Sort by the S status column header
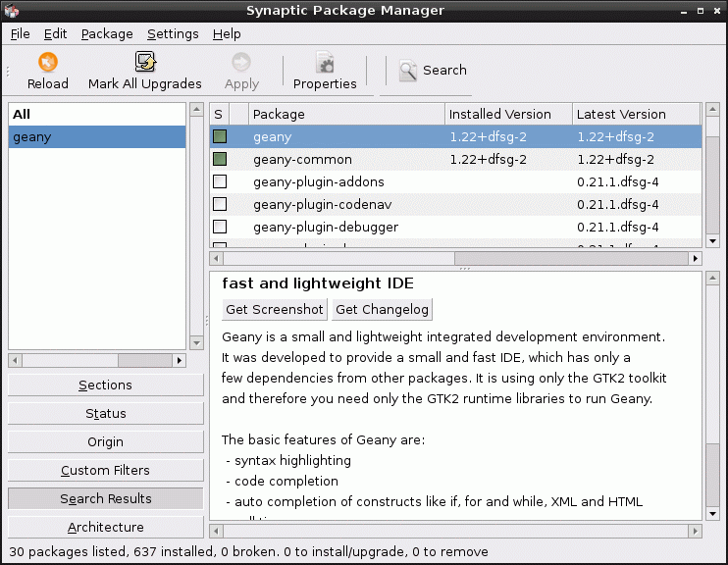The image size is (728, 565). click(x=220, y=114)
